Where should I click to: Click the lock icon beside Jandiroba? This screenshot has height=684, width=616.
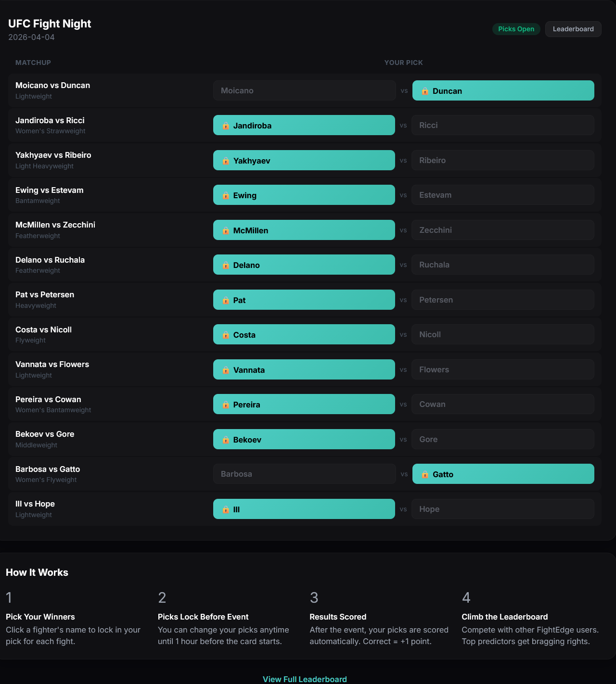pyautogui.click(x=226, y=126)
